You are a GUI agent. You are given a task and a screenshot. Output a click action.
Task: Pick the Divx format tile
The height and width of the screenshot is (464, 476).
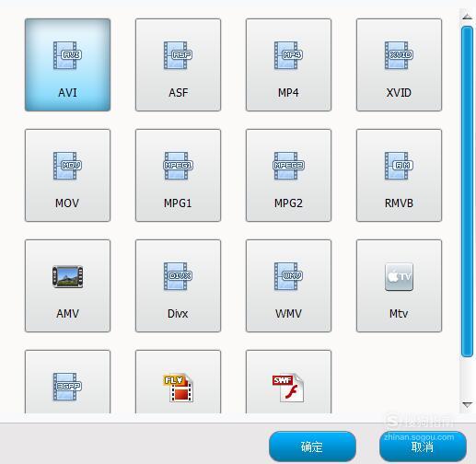coord(178,285)
